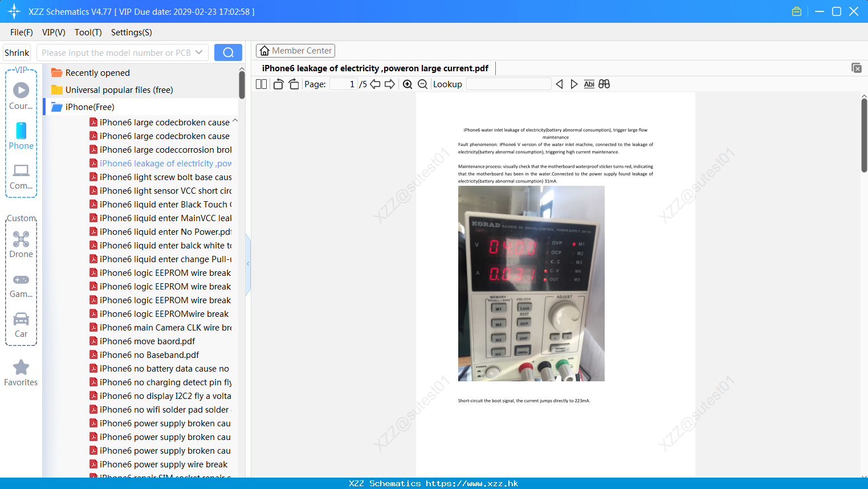Screen dimensions: 868x489
Task: Open iPhone6 liquid enter No Power.pdf
Action: [x=161, y=232]
